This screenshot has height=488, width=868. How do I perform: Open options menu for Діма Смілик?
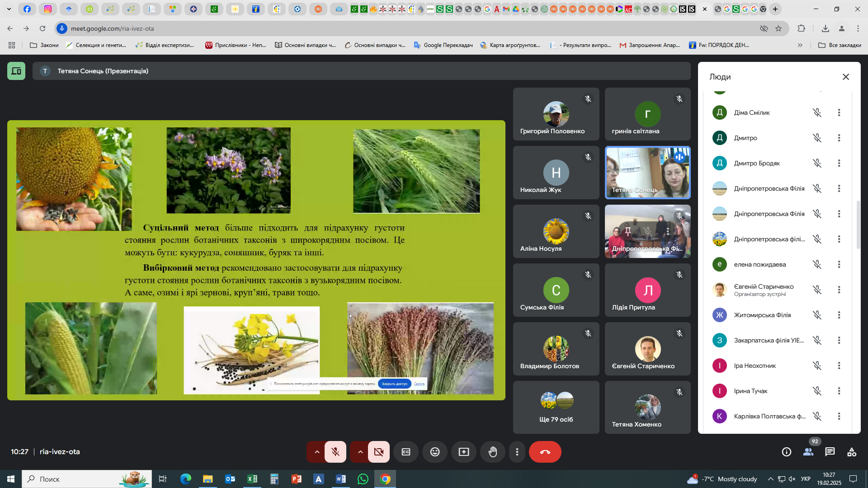pyautogui.click(x=839, y=113)
